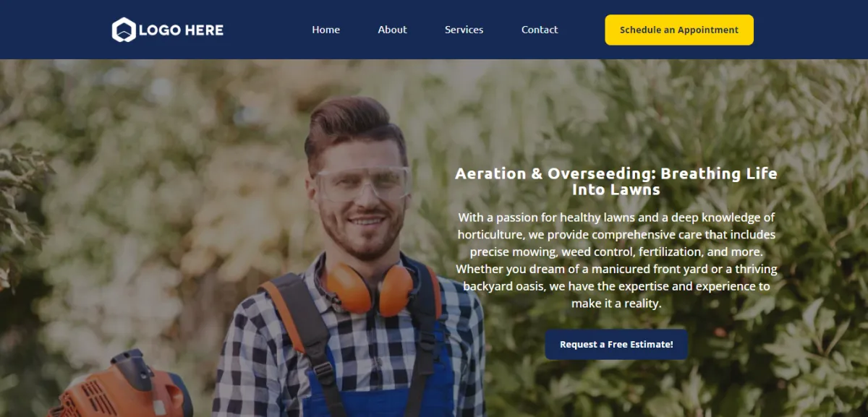This screenshot has height=417, width=868.
Task: Click the Aeration & Overseeding headline
Action: point(616,181)
